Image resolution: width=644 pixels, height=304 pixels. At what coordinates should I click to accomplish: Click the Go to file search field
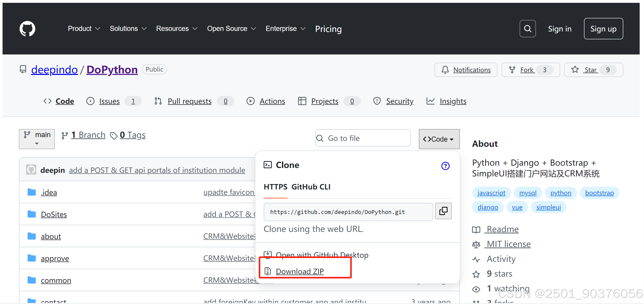363,138
